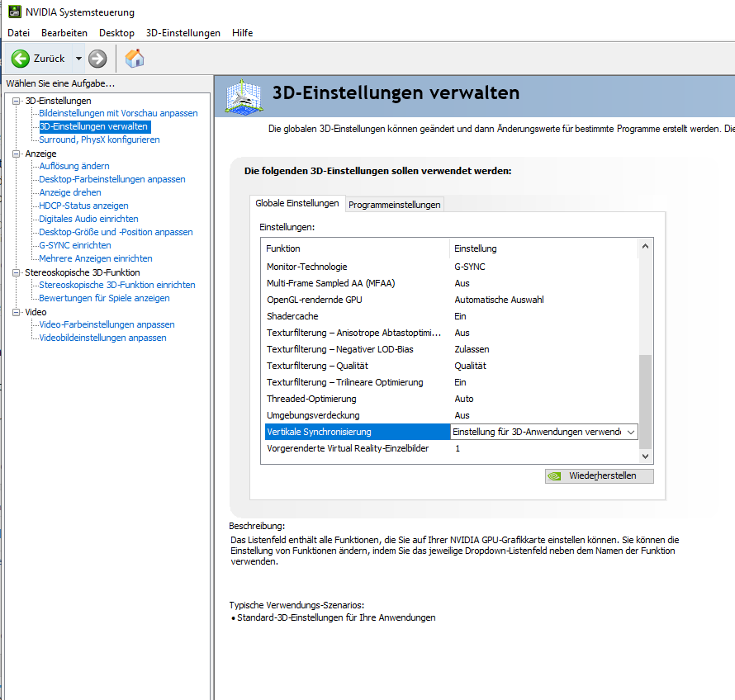
Task: Click the green Zurück back arrow icon
Action: pos(20,59)
